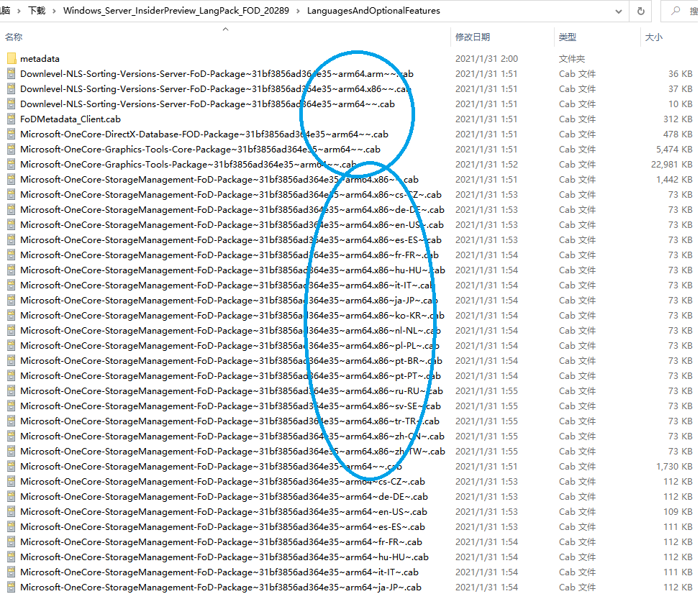Click icon of StorageManagement arm64~es-ES cab
Viewport: 700px width, 599px height.
pyautogui.click(x=12, y=527)
